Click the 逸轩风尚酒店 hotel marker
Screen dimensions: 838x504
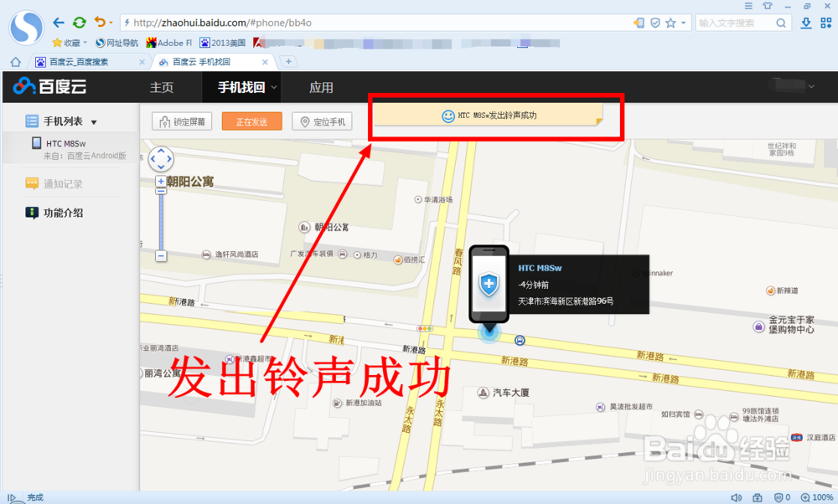click(206, 255)
